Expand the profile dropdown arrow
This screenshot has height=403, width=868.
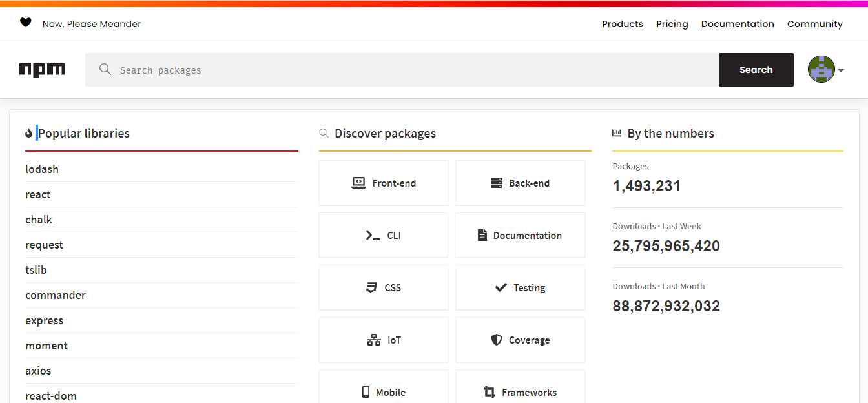tap(841, 70)
